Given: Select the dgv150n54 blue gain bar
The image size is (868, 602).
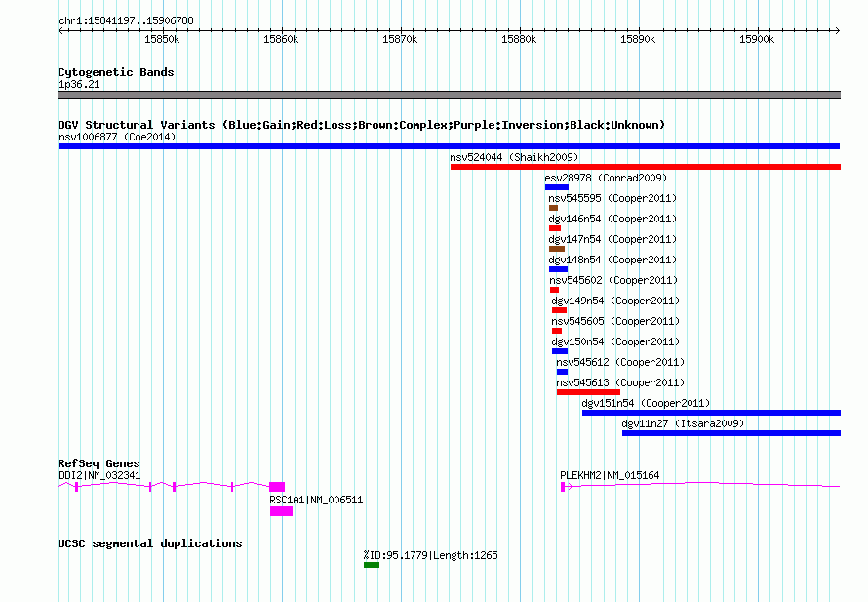Looking at the screenshot, I should (560, 351).
